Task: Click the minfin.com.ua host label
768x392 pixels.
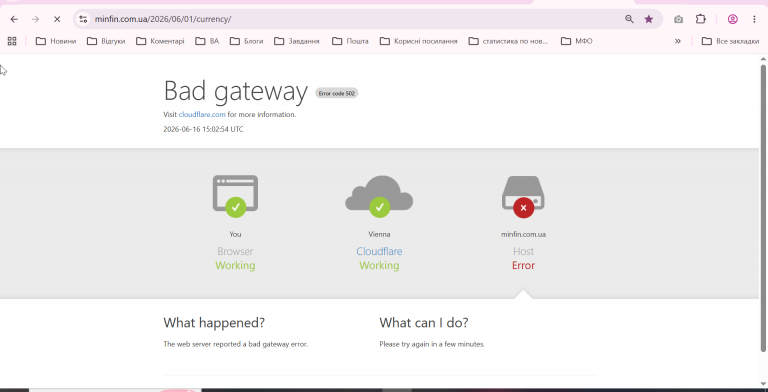Action: click(523, 234)
